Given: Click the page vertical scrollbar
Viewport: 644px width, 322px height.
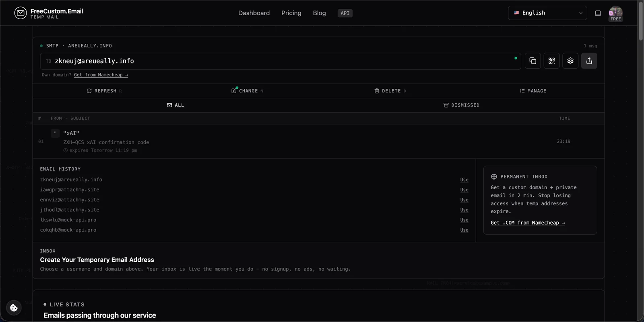Looking at the screenshot, I should point(641,21).
